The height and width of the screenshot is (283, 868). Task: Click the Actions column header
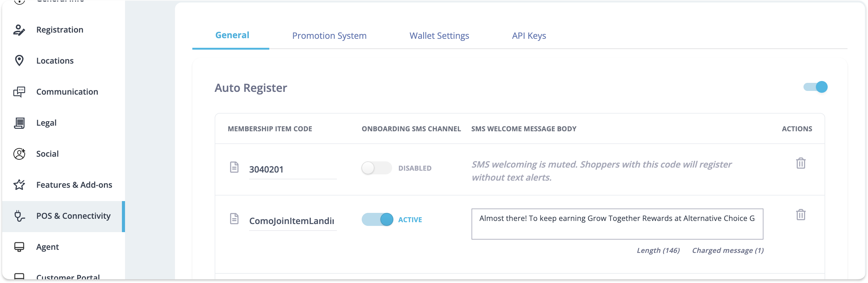(x=797, y=129)
